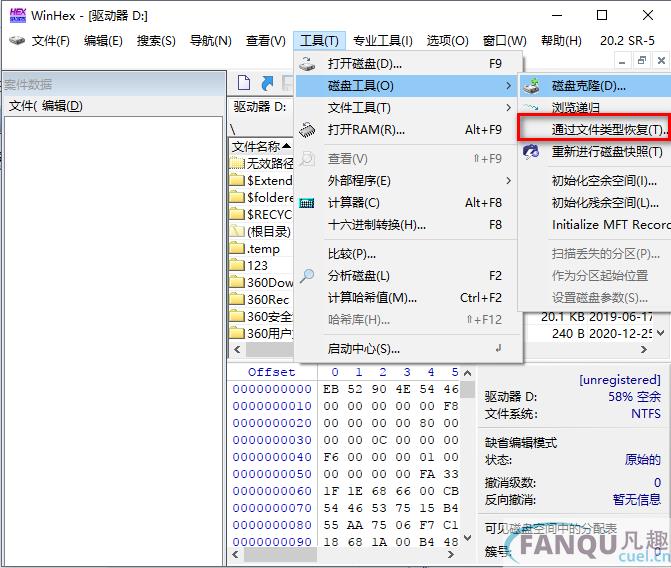Open the 专业工具(I) menu
671x568 pixels.
(x=383, y=41)
